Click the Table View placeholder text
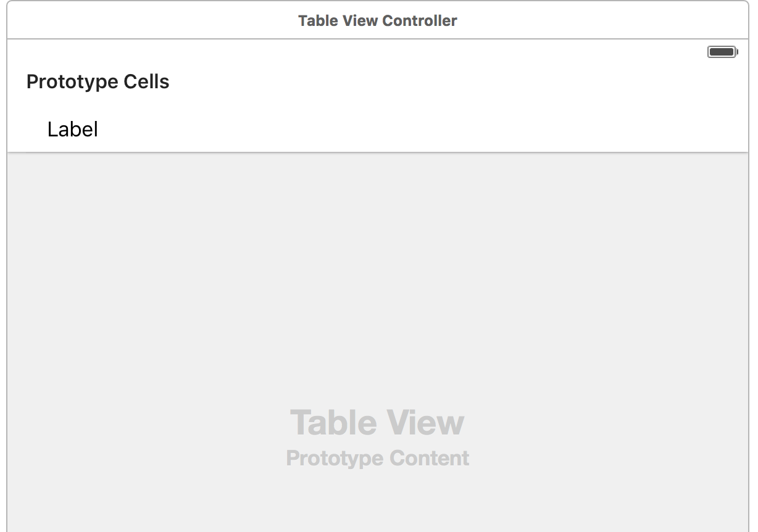Image resolution: width=758 pixels, height=532 pixels. click(378, 422)
